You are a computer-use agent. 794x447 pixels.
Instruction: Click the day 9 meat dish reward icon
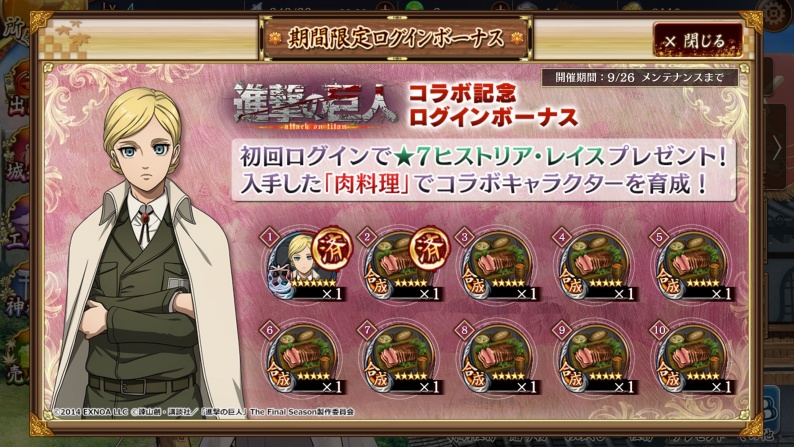595,359
